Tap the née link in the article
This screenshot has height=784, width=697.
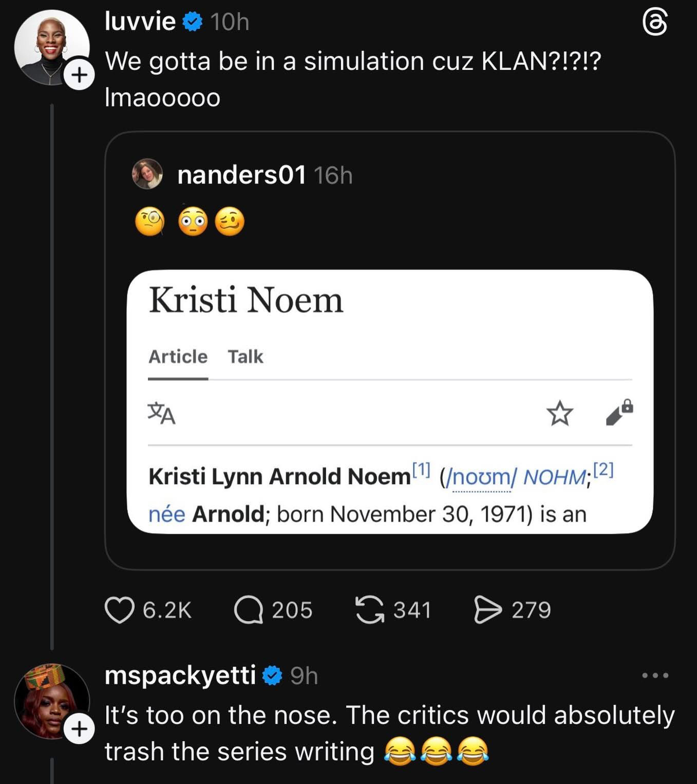(166, 514)
